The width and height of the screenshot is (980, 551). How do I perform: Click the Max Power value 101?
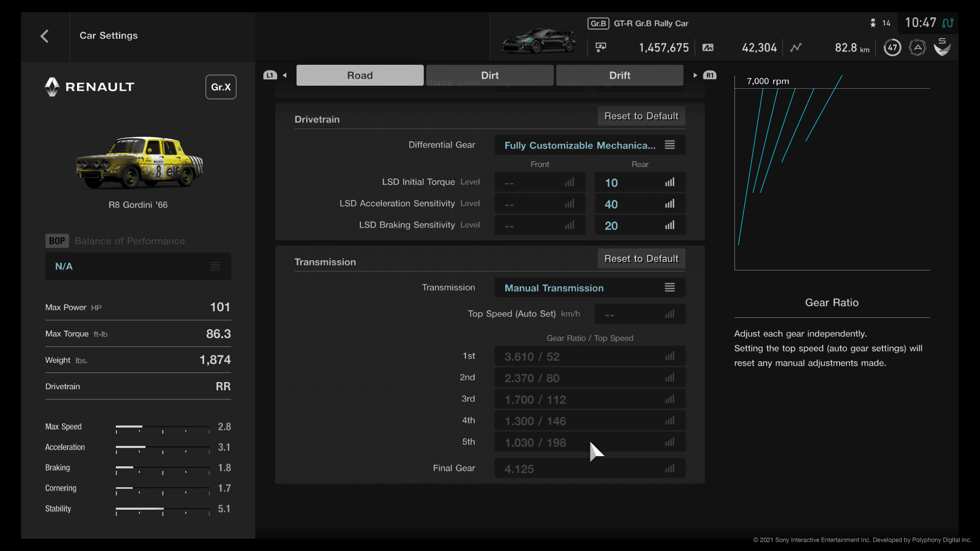[x=220, y=307]
